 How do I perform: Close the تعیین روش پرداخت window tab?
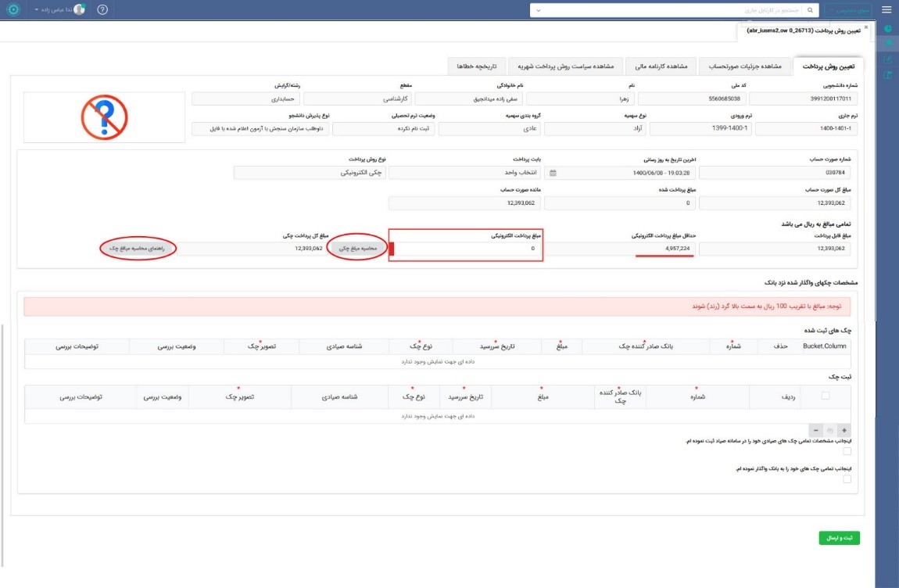pyautogui.click(x=865, y=27)
